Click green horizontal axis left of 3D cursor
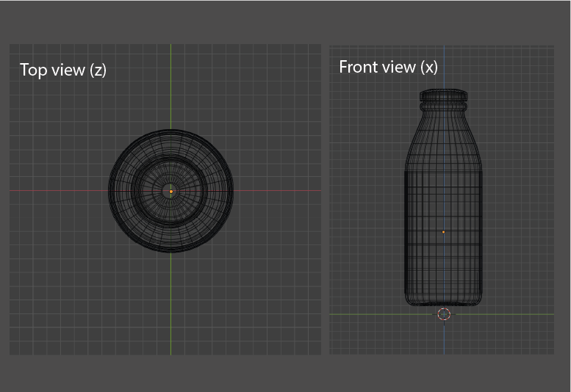The width and height of the screenshot is (571, 392). pos(382,314)
